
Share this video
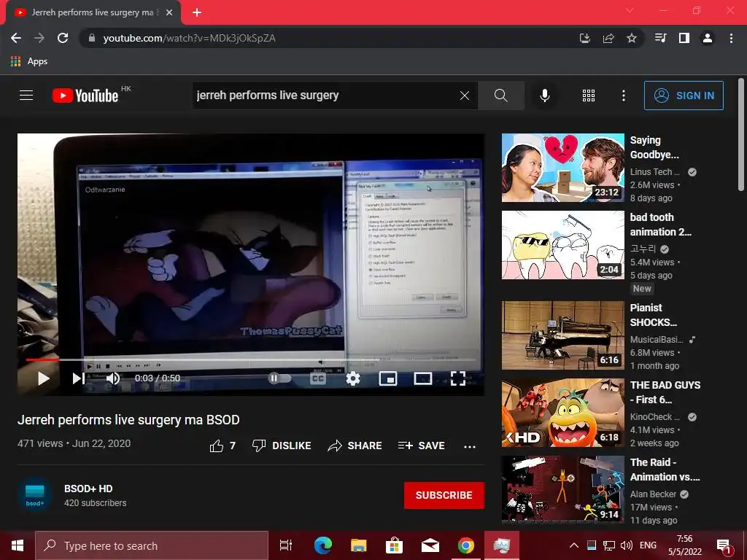355,446
